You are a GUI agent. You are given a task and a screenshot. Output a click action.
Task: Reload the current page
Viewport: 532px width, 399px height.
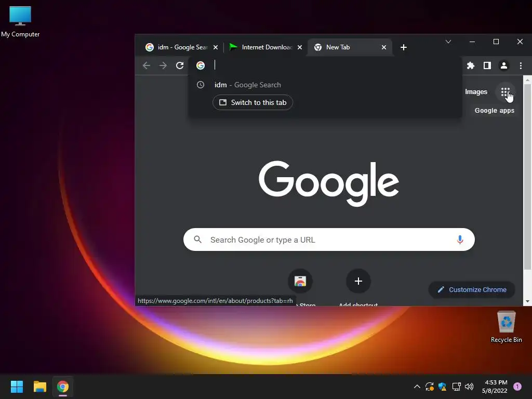coord(180,65)
